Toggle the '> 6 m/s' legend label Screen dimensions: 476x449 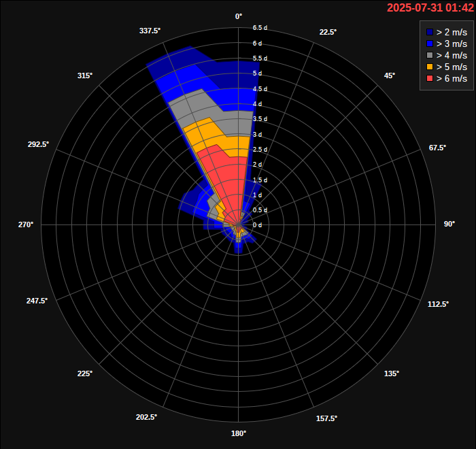tap(452, 78)
